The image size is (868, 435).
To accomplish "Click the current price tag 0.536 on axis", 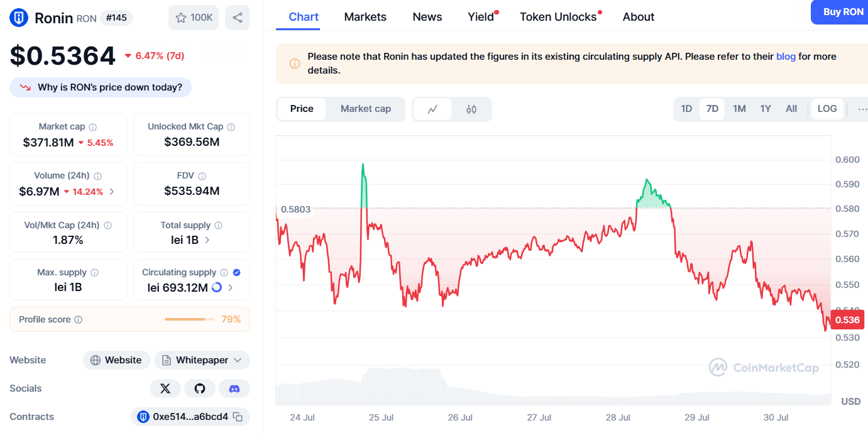I will (847, 320).
